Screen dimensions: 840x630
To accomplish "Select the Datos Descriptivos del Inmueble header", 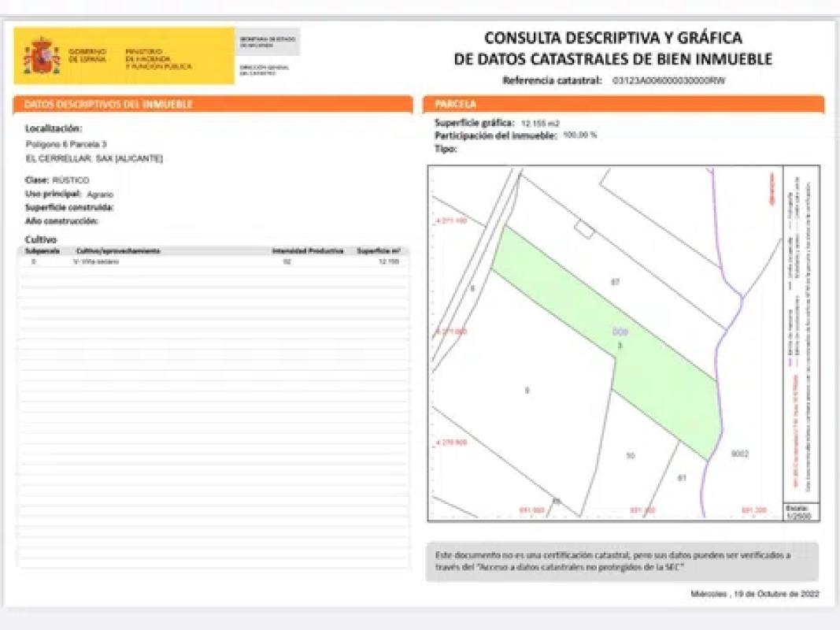I will (x=213, y=104).
